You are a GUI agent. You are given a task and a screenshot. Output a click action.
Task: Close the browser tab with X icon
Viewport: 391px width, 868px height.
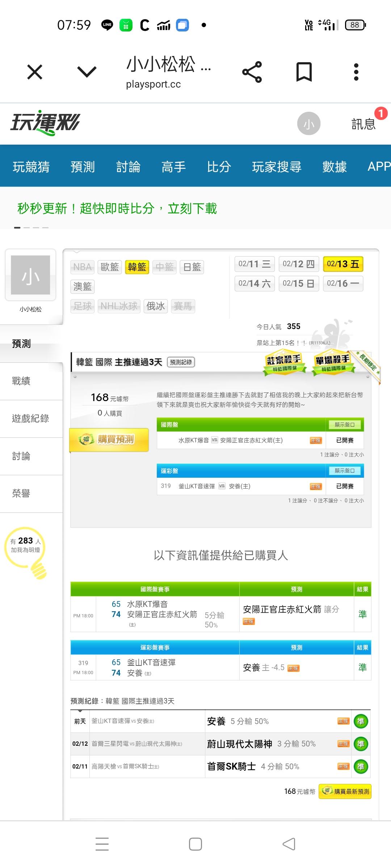(35, 72)
